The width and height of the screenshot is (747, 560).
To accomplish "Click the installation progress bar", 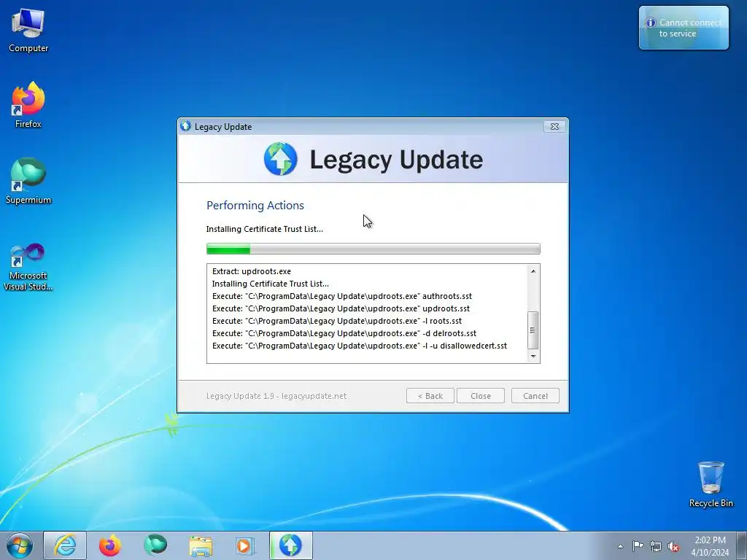I will tap(373, 249).
